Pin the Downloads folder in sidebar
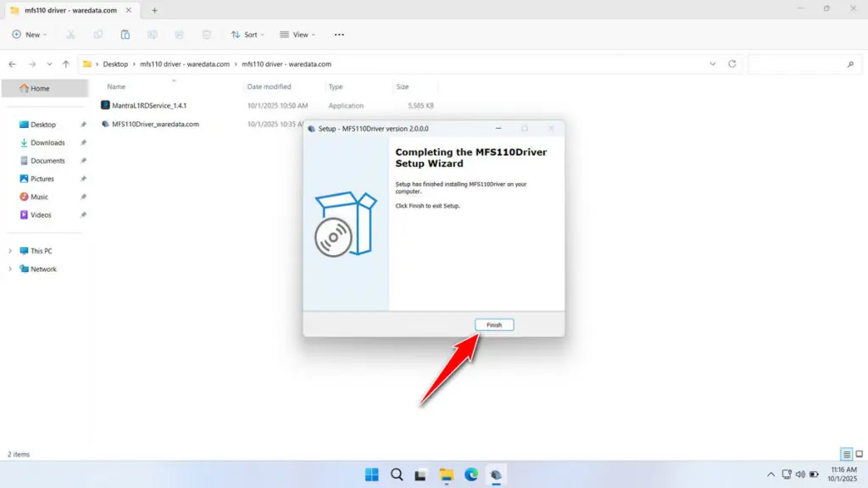 point(82,142)
